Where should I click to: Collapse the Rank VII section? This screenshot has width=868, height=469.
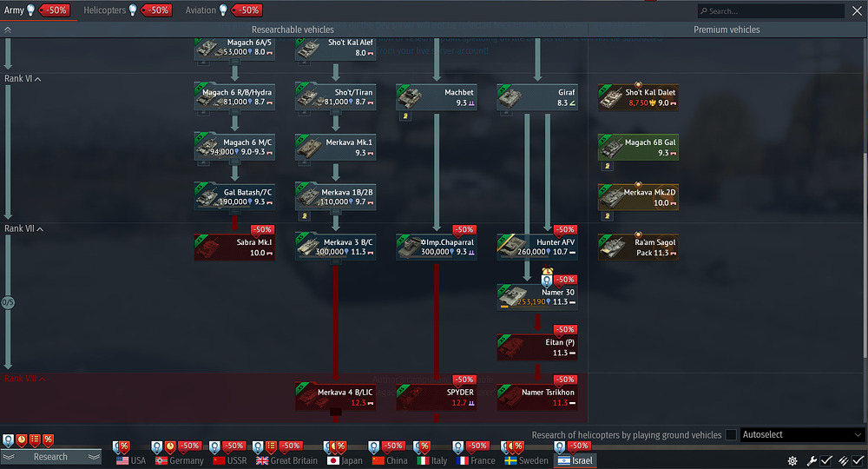pyautogui.click(x=23, y=228)
